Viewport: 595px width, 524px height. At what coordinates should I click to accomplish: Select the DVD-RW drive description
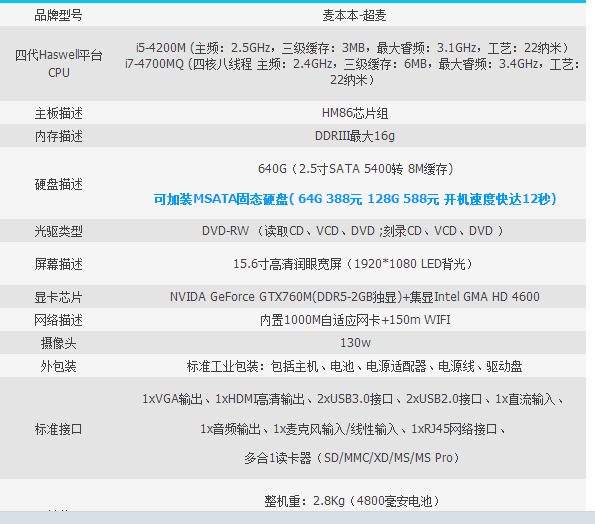point(353,231)
